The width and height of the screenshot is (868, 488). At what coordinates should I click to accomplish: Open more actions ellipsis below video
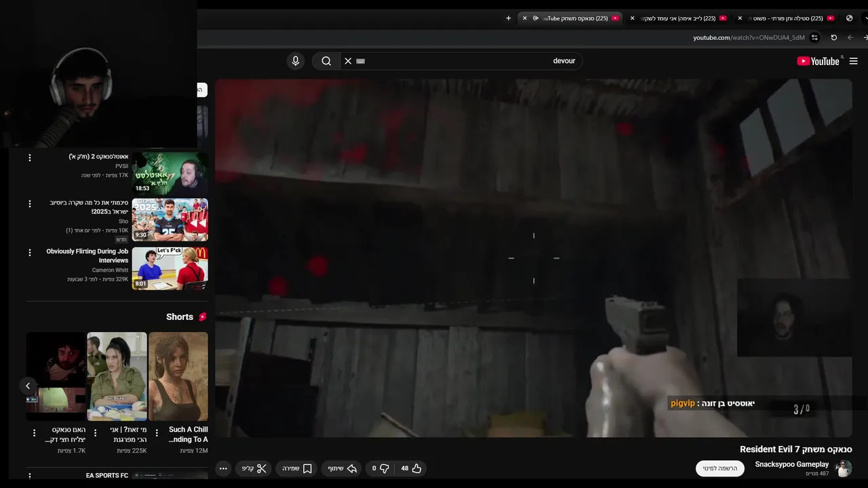coord(223,468)
